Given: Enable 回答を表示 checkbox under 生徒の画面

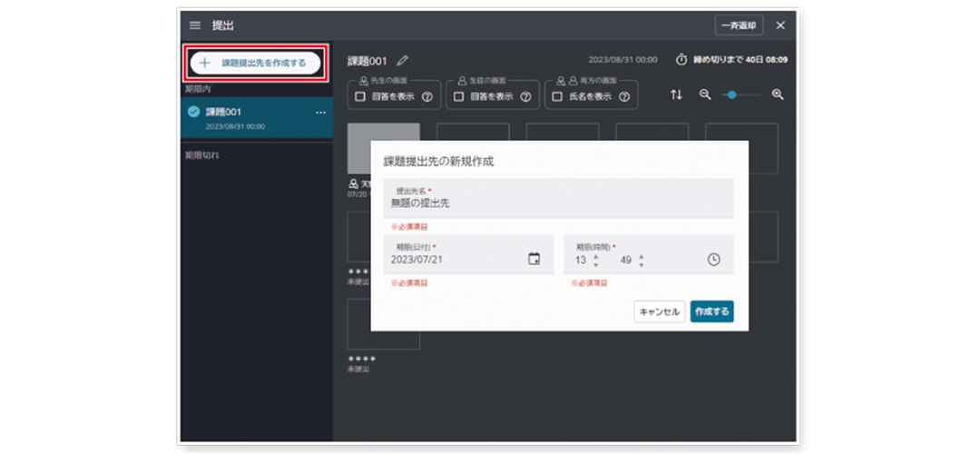Looking at the screenshot, I should point(459,95).
